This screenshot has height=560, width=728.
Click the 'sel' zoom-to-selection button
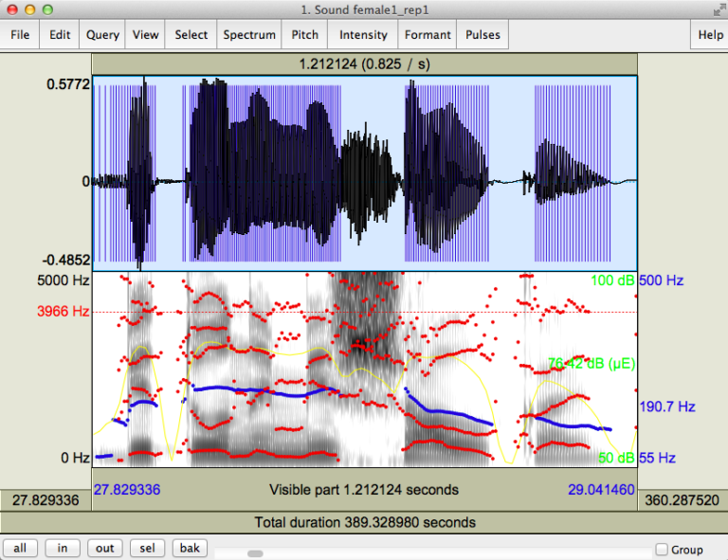pos(147,549)
